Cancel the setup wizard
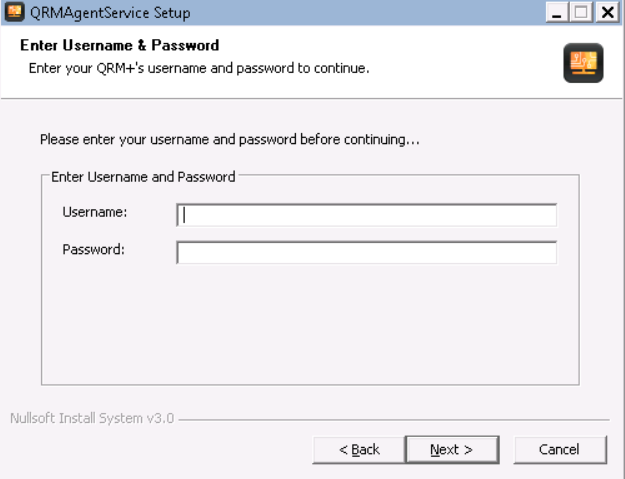625x479 pixels. (559, 450)
